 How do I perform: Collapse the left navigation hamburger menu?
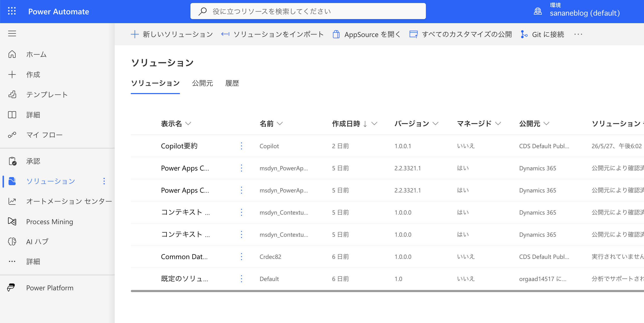pyautogui.click(x=12, y=33)
